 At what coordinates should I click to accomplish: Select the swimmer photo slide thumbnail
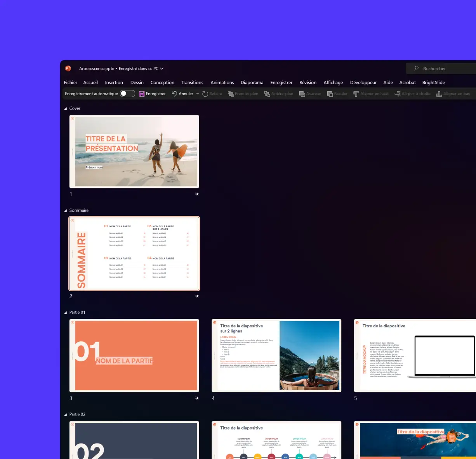point(415,440)
